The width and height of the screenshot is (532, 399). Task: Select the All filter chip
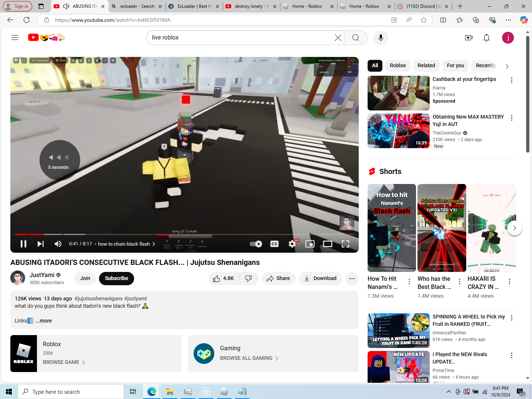pos(375,65)
